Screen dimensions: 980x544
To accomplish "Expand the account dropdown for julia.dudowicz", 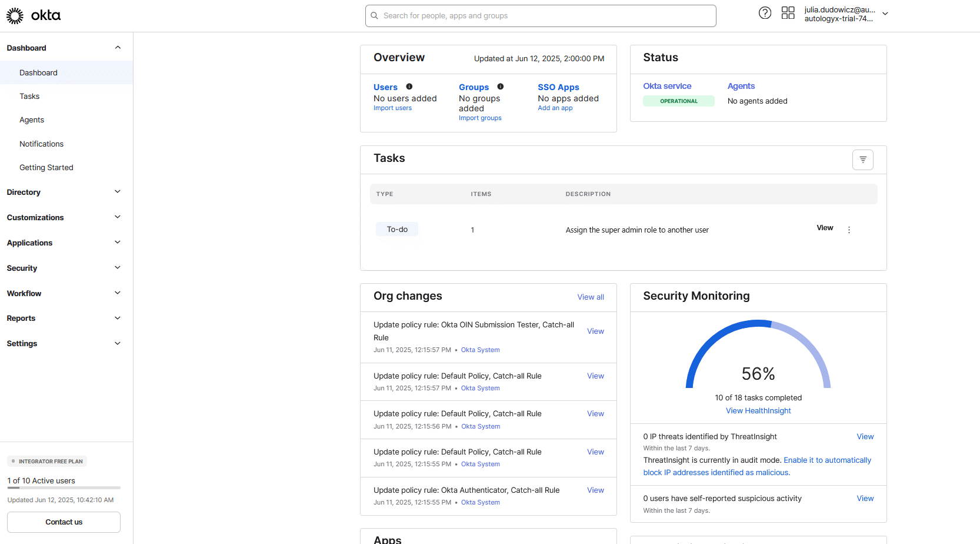I will [885, 14].
